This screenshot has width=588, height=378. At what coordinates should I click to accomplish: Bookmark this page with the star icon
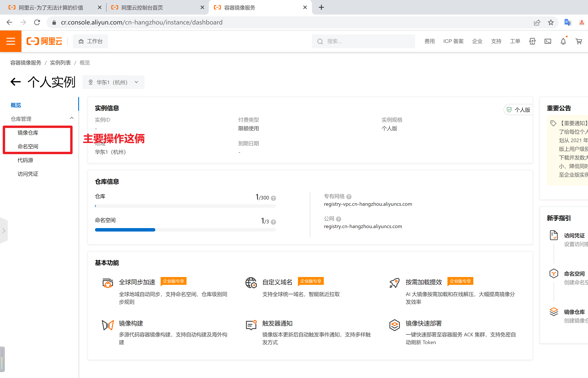(551, 22)
